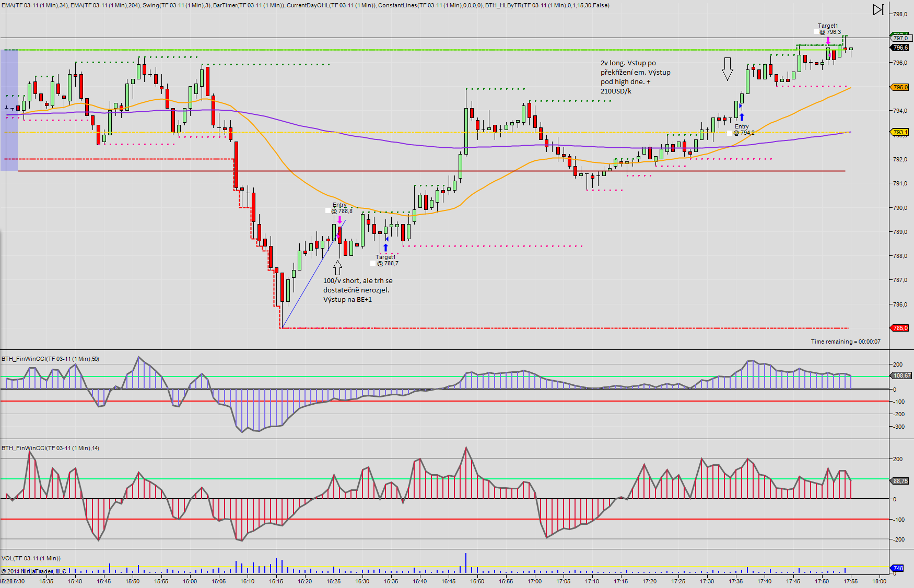Click the magenta down arrow below Target1 796,3
Image resolution: width=914 pixels, height=588 pixels.
tap(828, 41)
